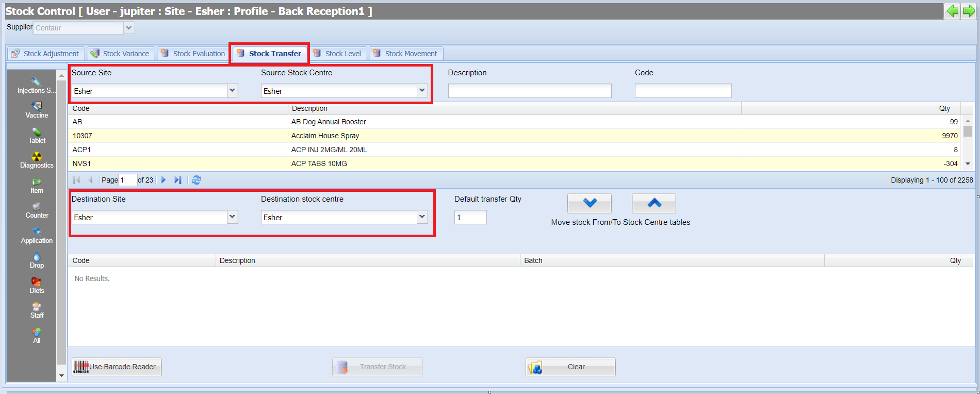Open the Stock Variance tab
This screenshot has width=980, height=394.
121,54
